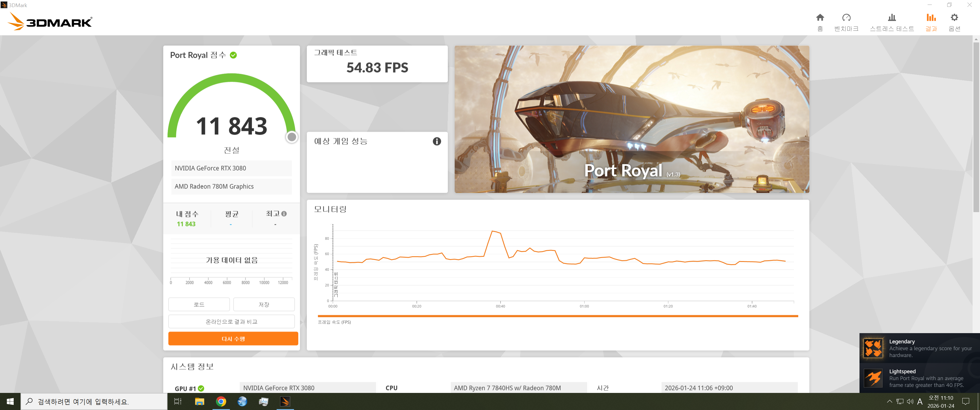Open the Home (홈) navigation icon
This screenshot has height=410, width=980.
820,22
